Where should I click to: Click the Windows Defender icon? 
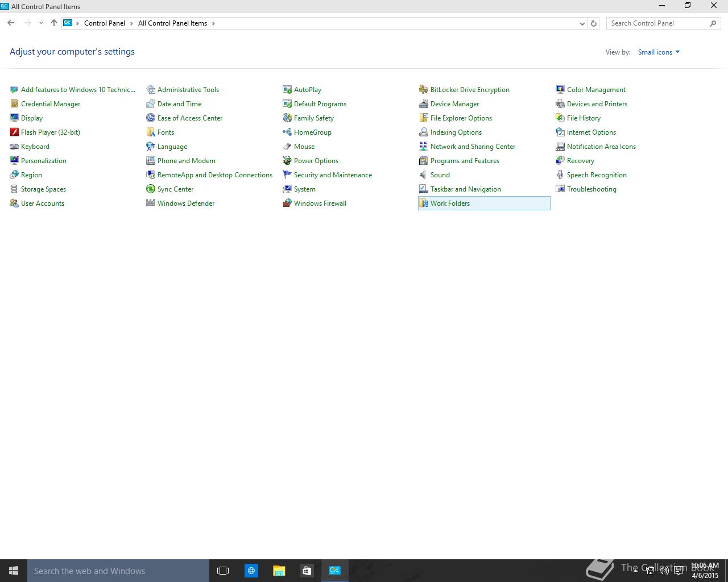pos(151,203)
